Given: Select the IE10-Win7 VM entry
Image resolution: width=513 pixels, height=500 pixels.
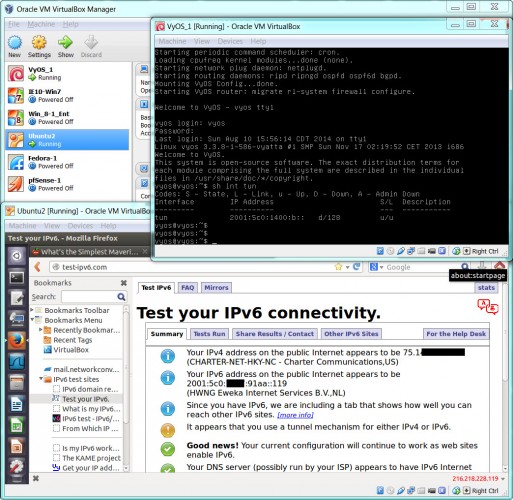Looking at the screenshot, I should coord(67,95).
